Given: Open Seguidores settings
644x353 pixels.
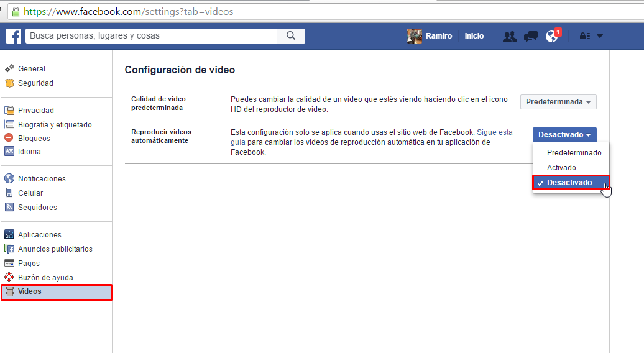Looking at the screenshot, I should click(37, 208).
